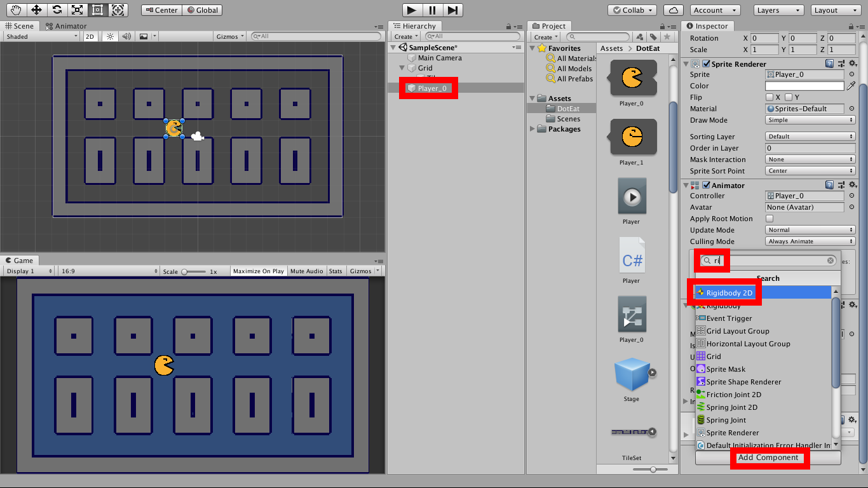
Task: Enable Flip Y checkbox
Action: click(789, 97)
